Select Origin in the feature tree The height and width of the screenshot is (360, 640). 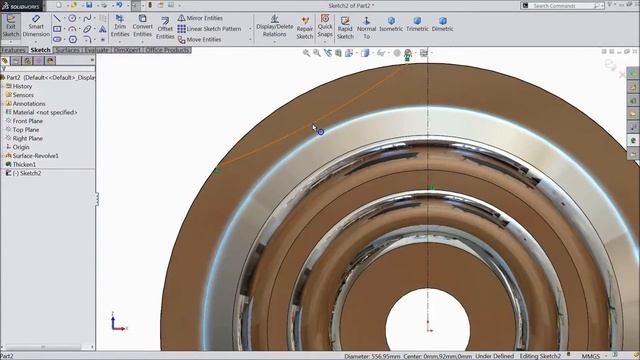18,147
